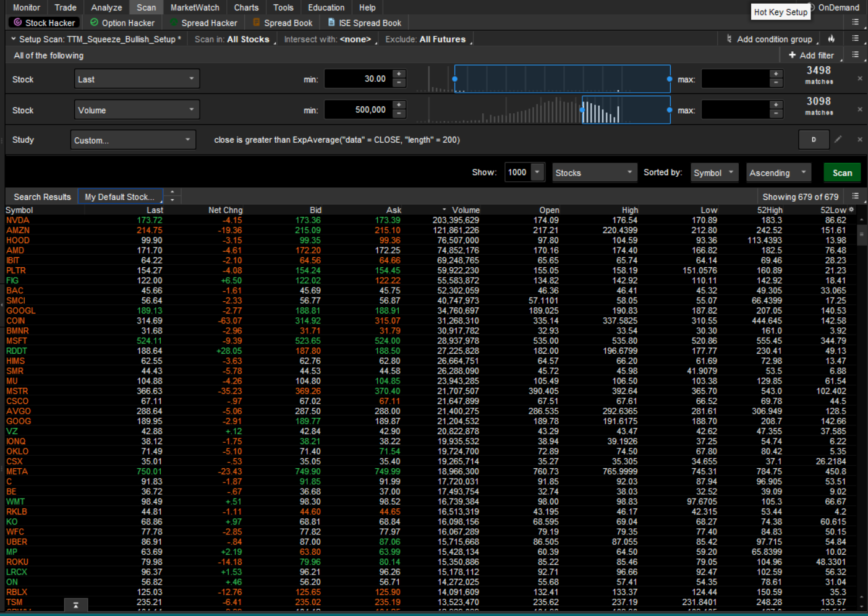Switch to the MarketWatch tab

point(195,7)
